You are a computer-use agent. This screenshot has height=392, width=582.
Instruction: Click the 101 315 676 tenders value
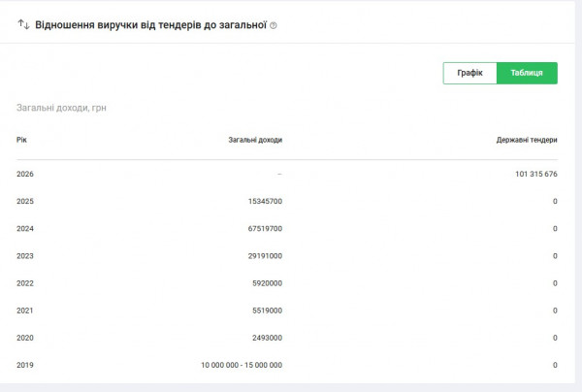[536, 174]
